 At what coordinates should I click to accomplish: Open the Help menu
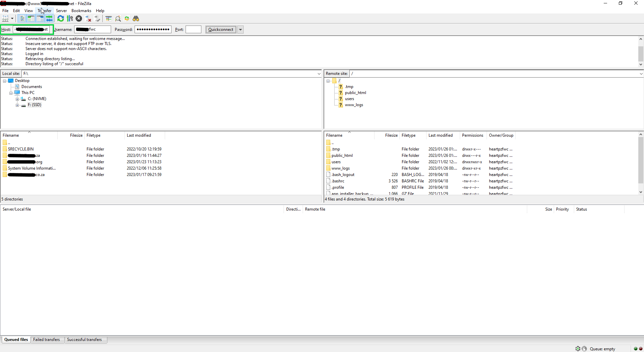pyautogui.click(x=100, y=11)
